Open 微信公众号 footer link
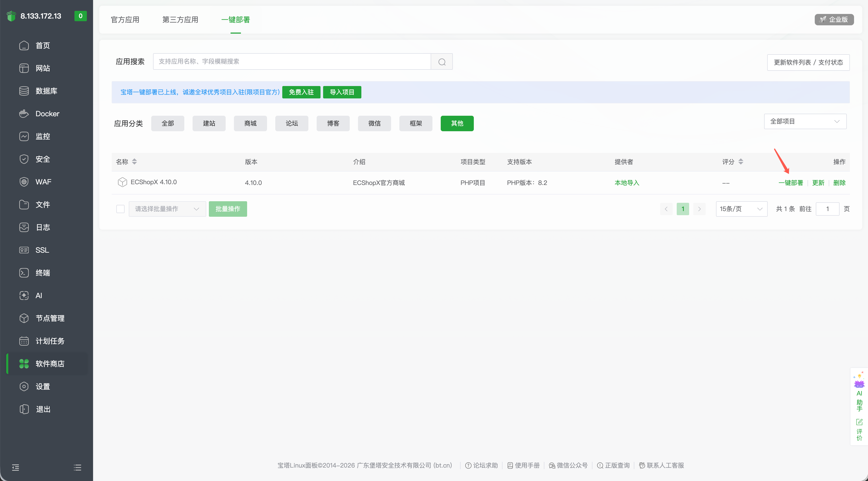868x481 pixels. 568,465
